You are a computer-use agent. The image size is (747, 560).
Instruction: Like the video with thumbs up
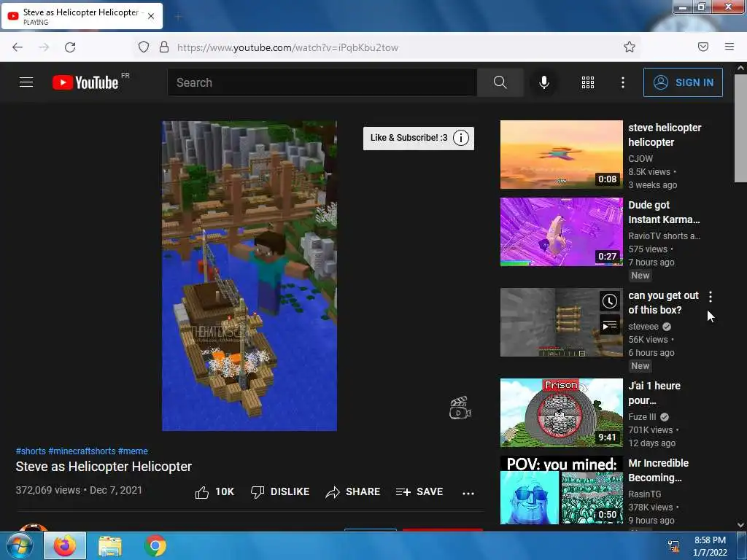pos(214,492)
